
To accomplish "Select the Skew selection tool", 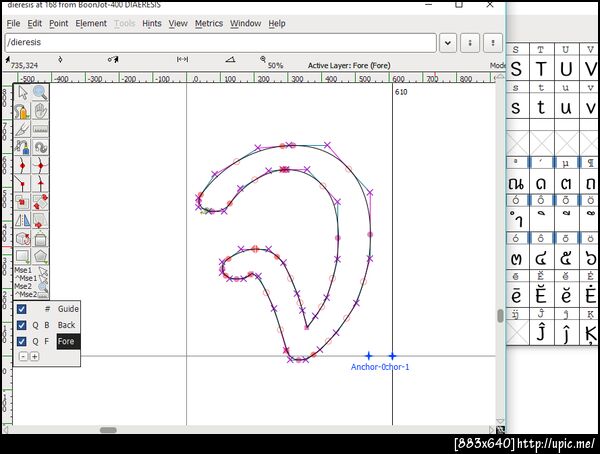I will (40, 220).
